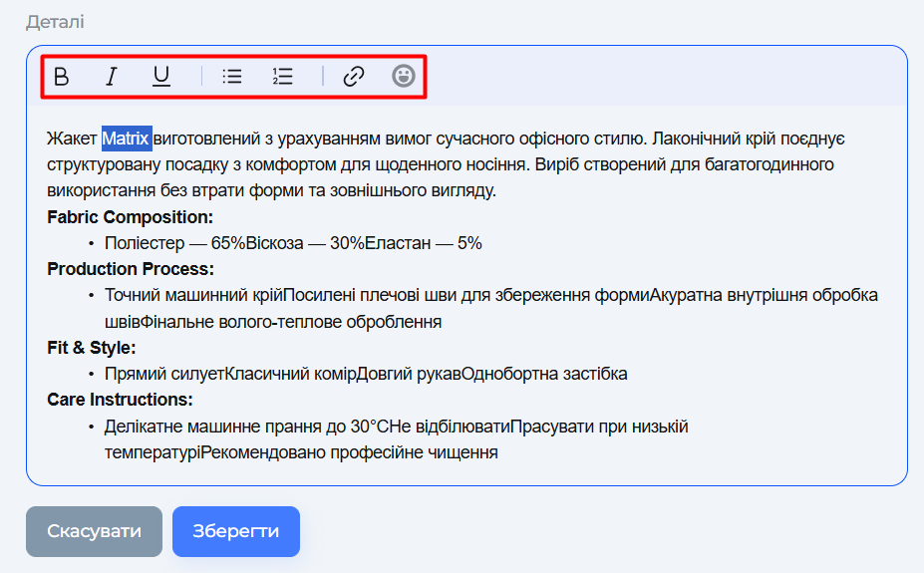Image resolution: width=924 pixels, height=573 pixels.
Task: Click the Деталі field label
Action: [x=55, y=21]
